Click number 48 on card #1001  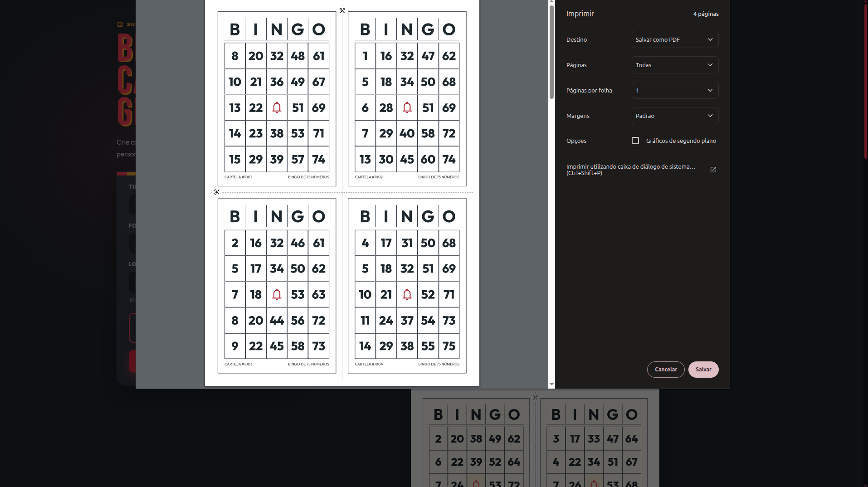click(x=297, y=56)
